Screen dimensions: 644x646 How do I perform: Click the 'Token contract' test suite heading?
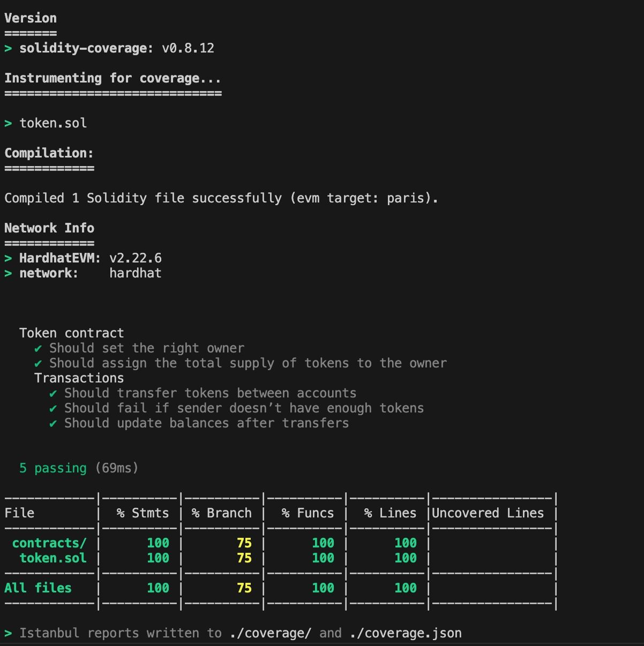pos(71,333)
